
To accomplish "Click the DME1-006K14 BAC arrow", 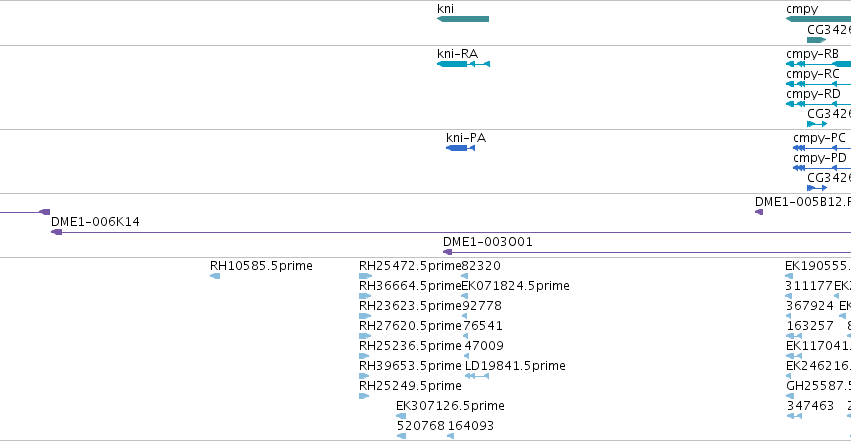I will point(451,232).
